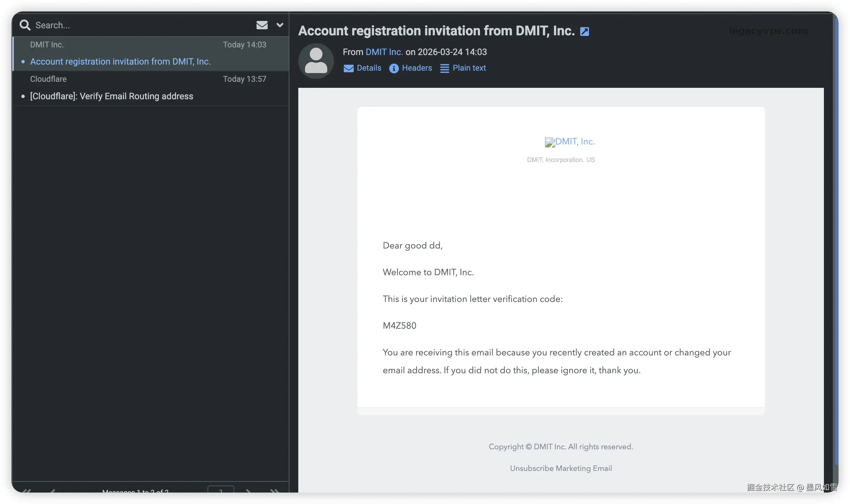The image size is (850, 504).
Task: Open the Cloudflare Verify Email Routing message
Action: pos(111,96)
